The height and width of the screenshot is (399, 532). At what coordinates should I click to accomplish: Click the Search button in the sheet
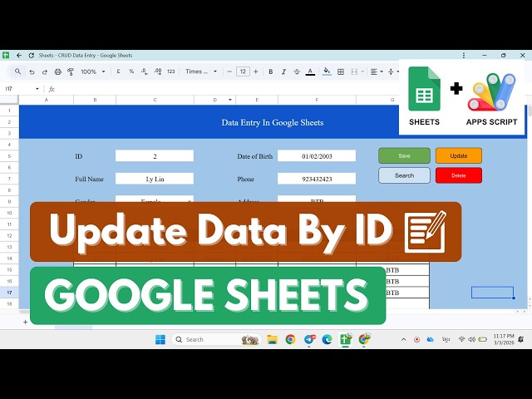point(405,175)
